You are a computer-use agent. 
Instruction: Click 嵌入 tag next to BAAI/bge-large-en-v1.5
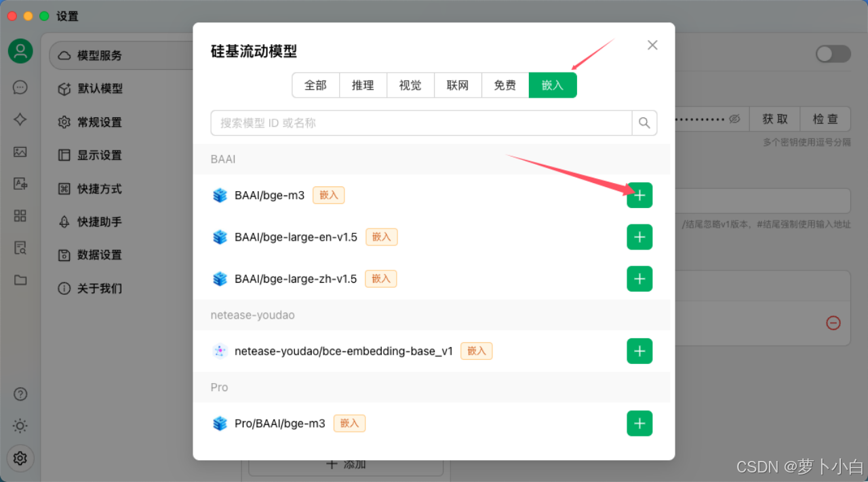click(382, 237)
